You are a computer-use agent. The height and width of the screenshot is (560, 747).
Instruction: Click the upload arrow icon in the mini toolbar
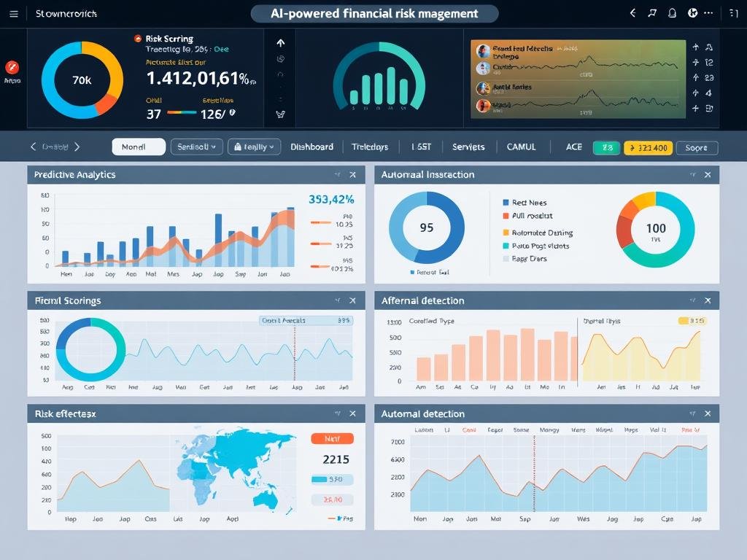click(x=281, y=44)
